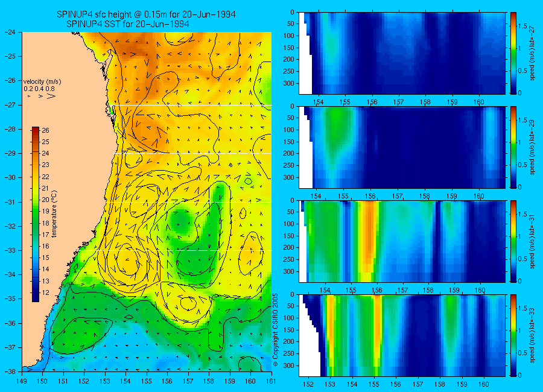
Task: Click the subtitle 'SPINUP4 SST for 20-Jun-1994'
Action: 127,24
